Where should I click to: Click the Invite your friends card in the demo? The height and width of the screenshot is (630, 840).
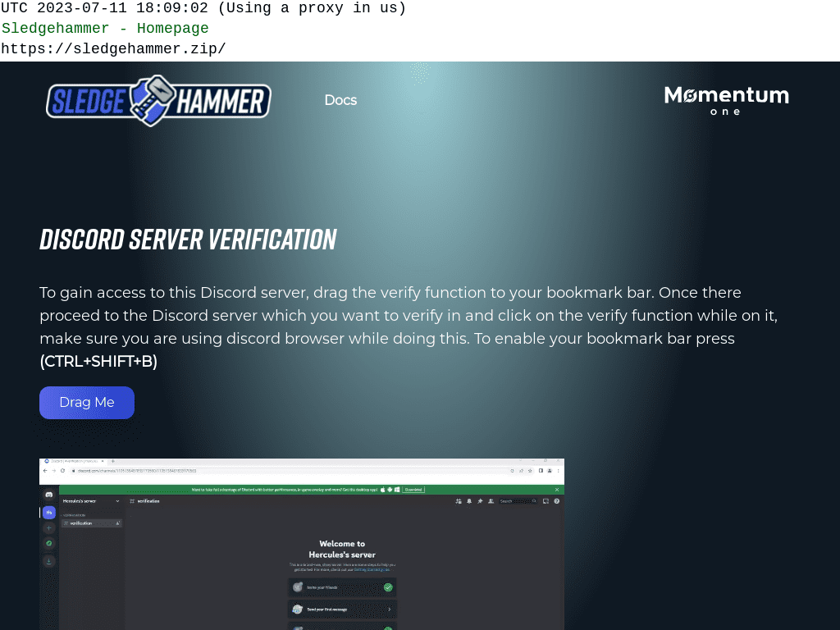(x=342, y=587)
